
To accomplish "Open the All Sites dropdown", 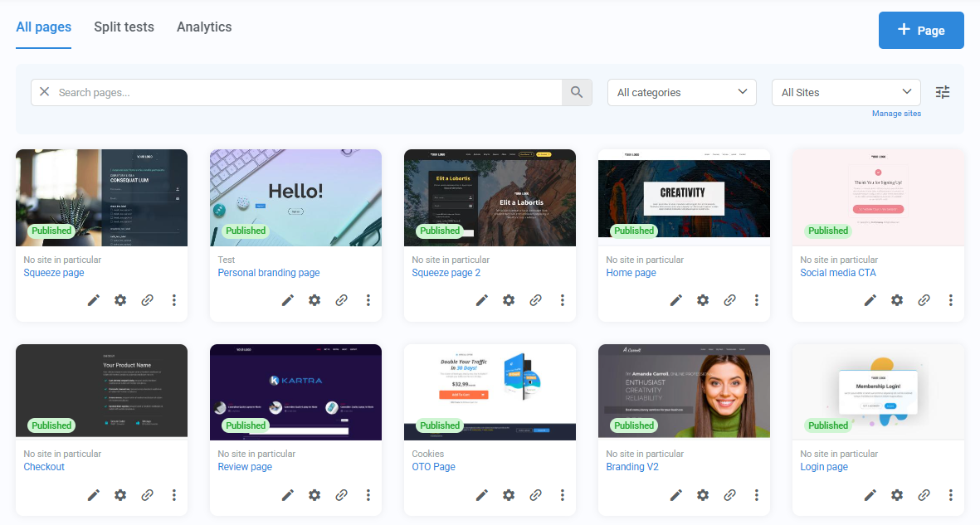I will (x=846, y=92).
